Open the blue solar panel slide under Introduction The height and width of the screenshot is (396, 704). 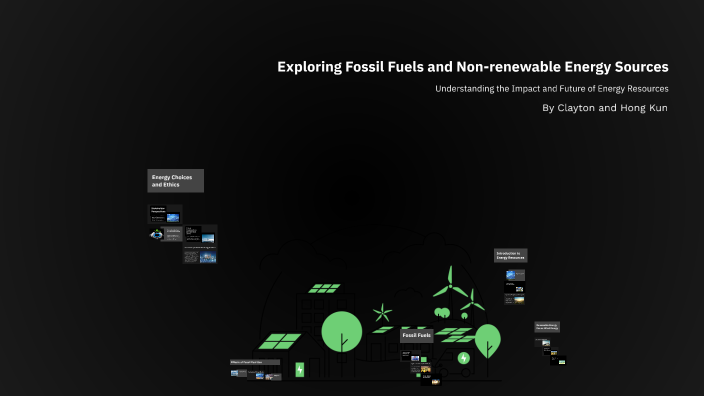[x=515, y=275]
